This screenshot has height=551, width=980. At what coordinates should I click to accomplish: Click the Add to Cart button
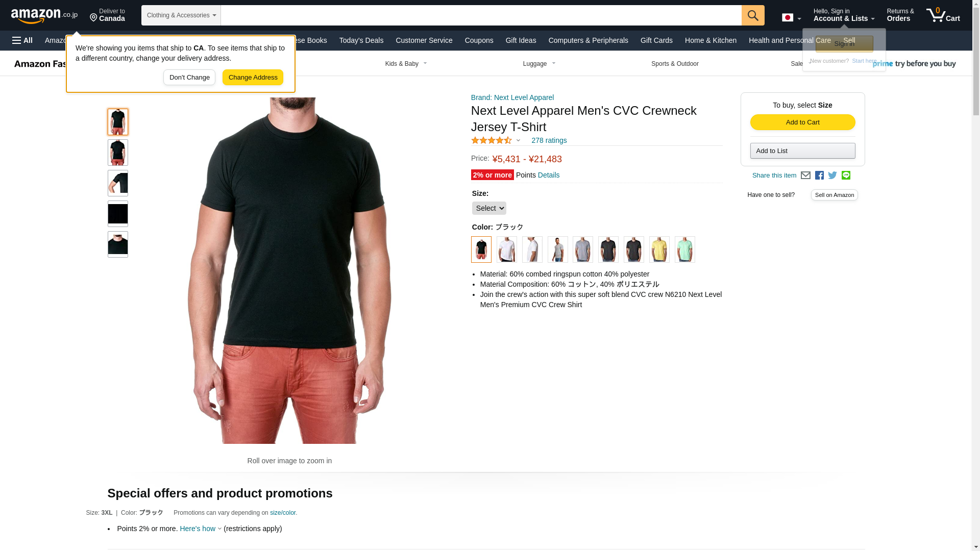(x=802, y=122)
